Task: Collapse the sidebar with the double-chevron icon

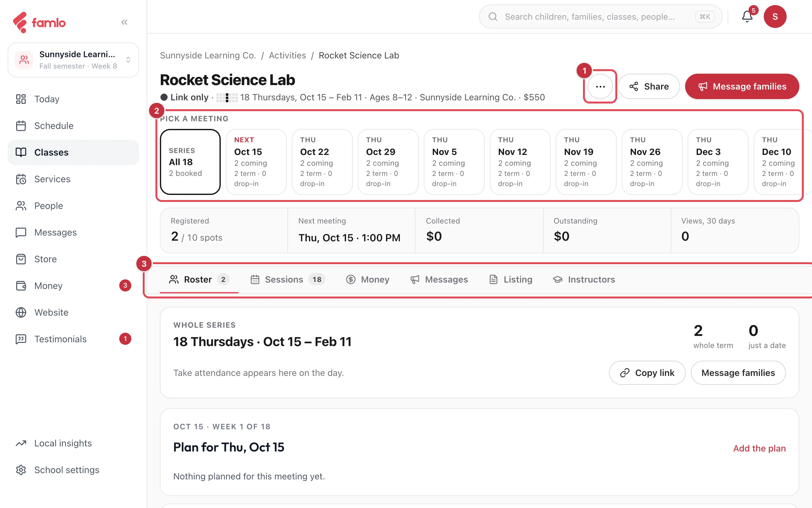Action: point(124,22)
